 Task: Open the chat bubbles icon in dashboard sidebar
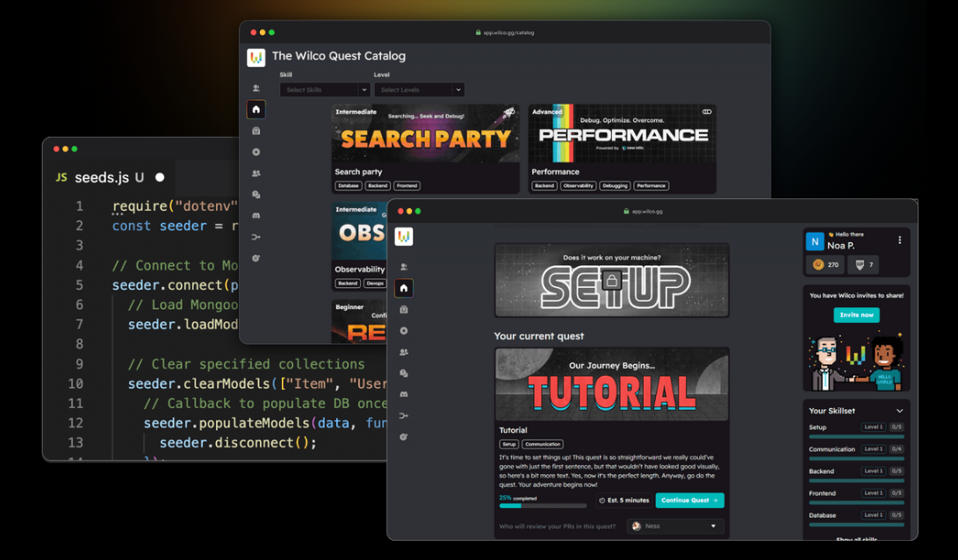pos(404,373)
